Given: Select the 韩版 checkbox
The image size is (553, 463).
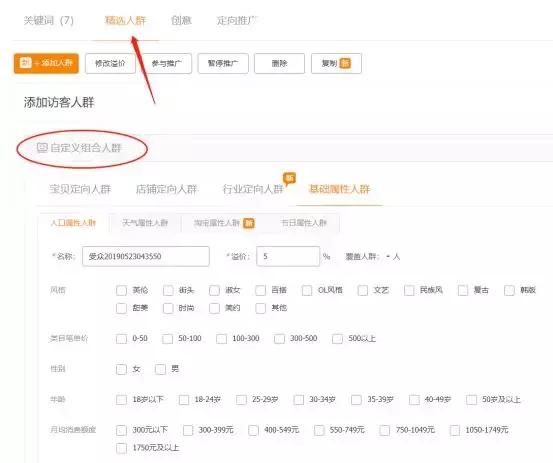Looking at the screenshot, I should click(509, 291).
